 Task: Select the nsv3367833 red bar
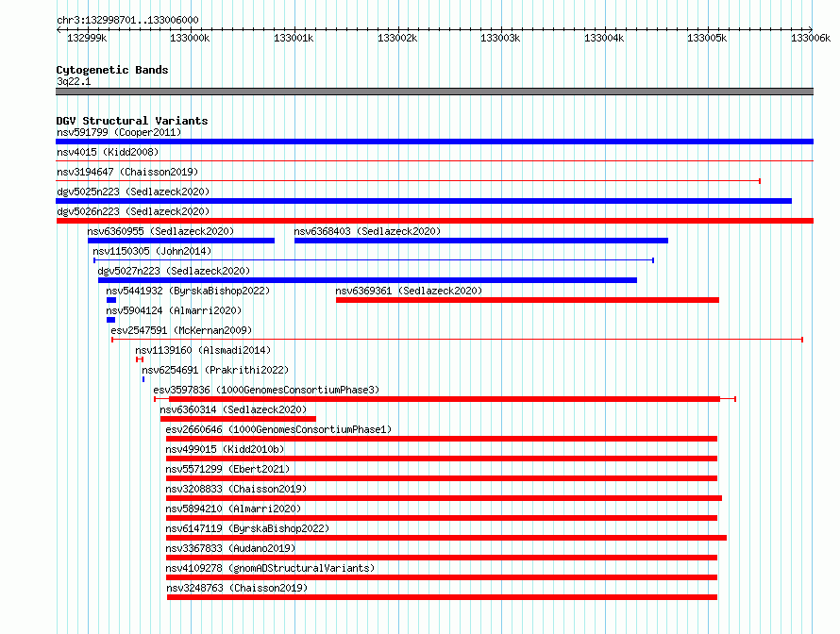pyautogui.click(x=442, y=558)
